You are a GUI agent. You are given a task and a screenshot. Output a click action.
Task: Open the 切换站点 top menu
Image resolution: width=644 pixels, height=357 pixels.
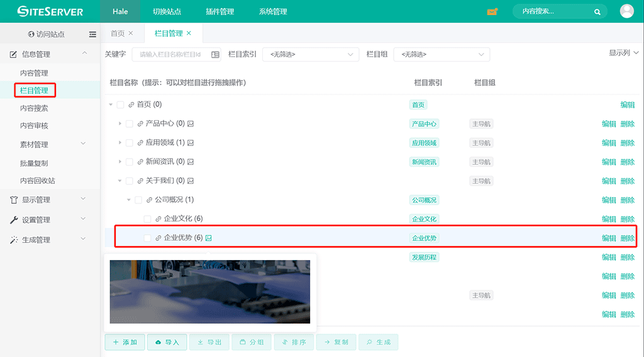[x=167, y=11]
